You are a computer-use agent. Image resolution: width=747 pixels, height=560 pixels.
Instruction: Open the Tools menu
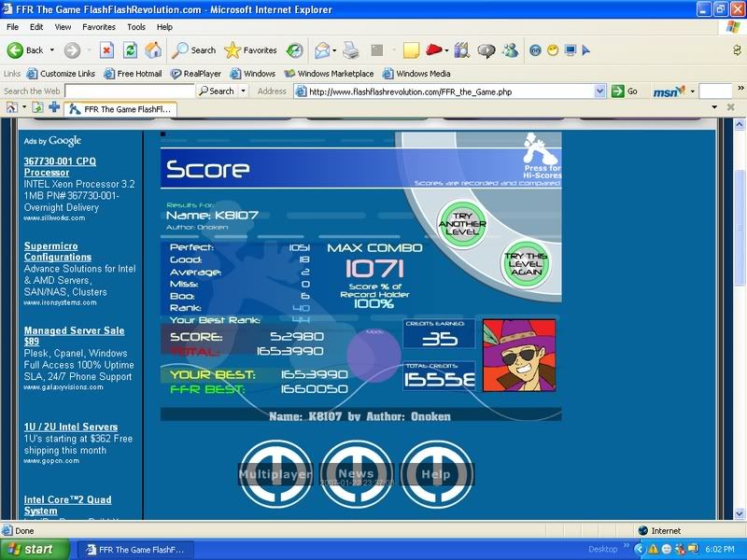tap(136, 27)
